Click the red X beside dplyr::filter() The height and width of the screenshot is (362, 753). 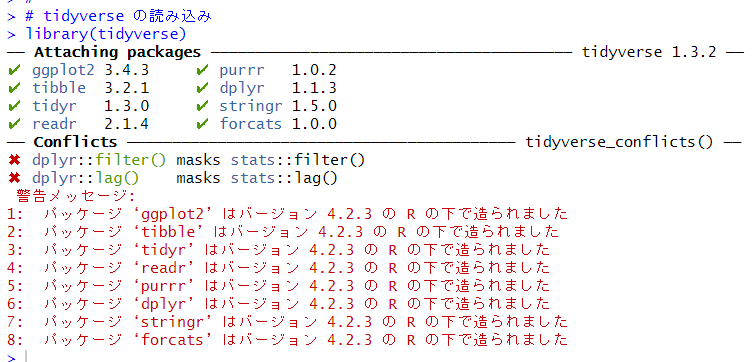pyautogui.click(x=14, y=160)
